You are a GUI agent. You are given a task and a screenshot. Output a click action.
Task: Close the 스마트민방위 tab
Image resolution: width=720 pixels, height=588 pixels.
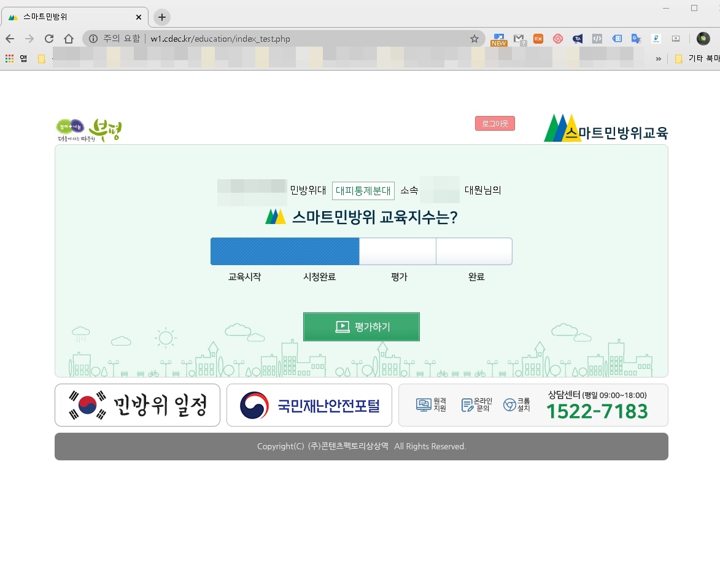click(139, 17)
